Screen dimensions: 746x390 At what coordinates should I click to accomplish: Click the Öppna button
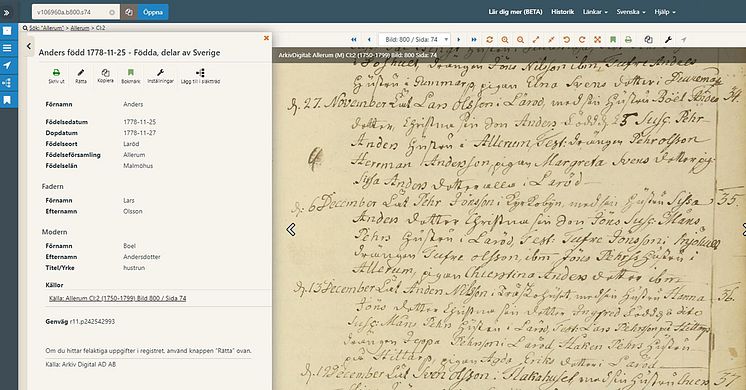tap(153, 12)
